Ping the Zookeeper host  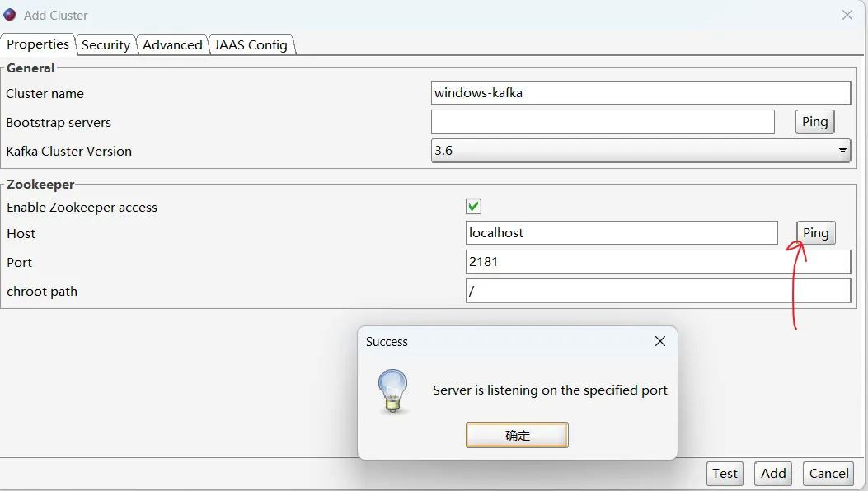pos(815,233)
